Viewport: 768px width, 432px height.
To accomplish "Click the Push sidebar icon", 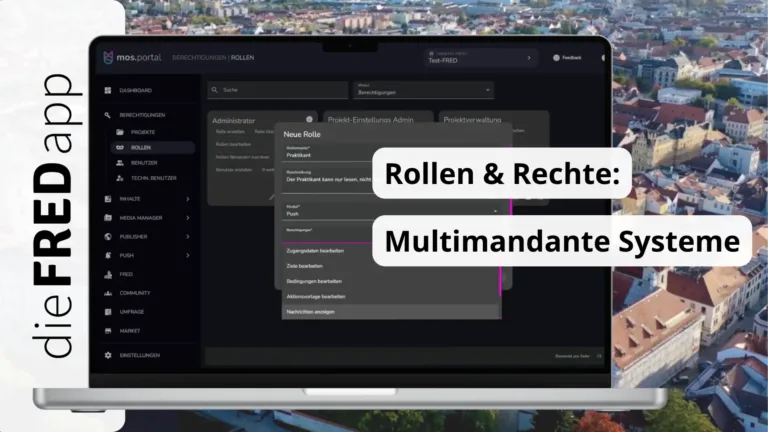I will pyautogui.click(x=108, y=255).
